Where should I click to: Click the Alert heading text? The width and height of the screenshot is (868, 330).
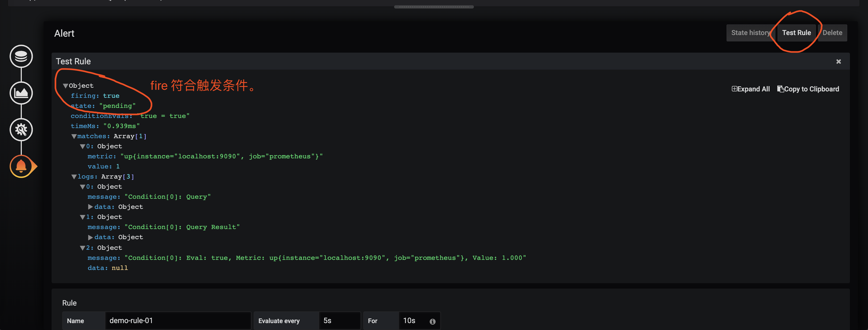(64, 33)
